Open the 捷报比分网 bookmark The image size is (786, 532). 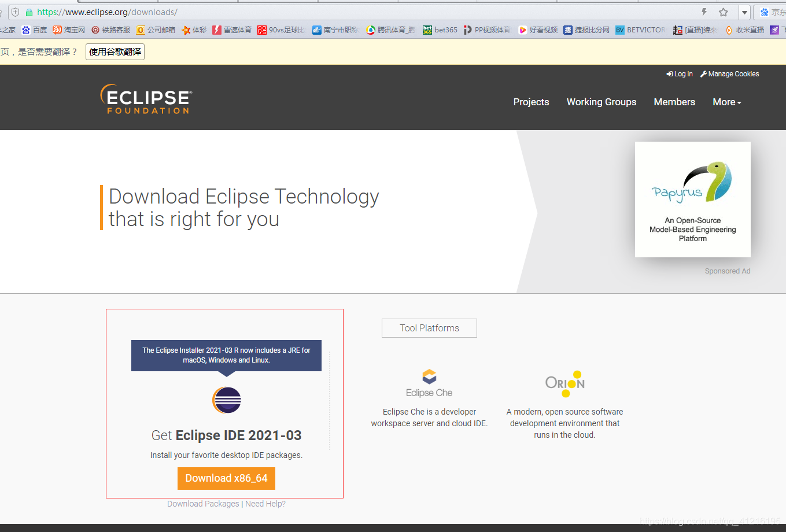click(x=586, y=30)
